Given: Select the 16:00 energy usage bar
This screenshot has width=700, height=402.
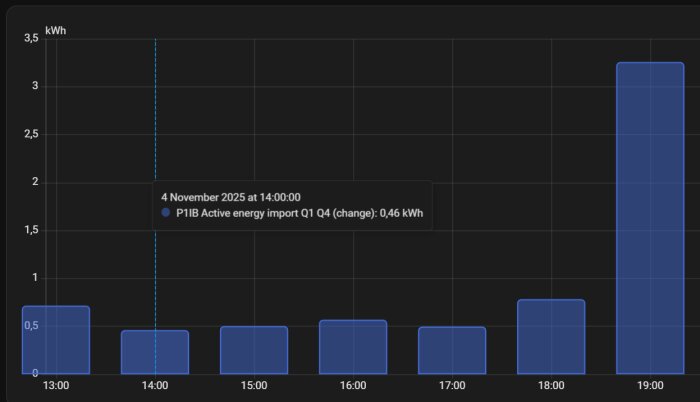Looking at the screenshot, I should 353,347.
